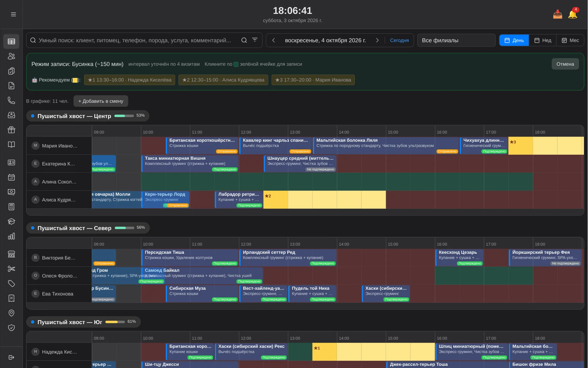Select recommendation ★3 17:30–20:00 Мария Иванова
Image resolution: width=588 pixels, height=368 pixels.
313,80
